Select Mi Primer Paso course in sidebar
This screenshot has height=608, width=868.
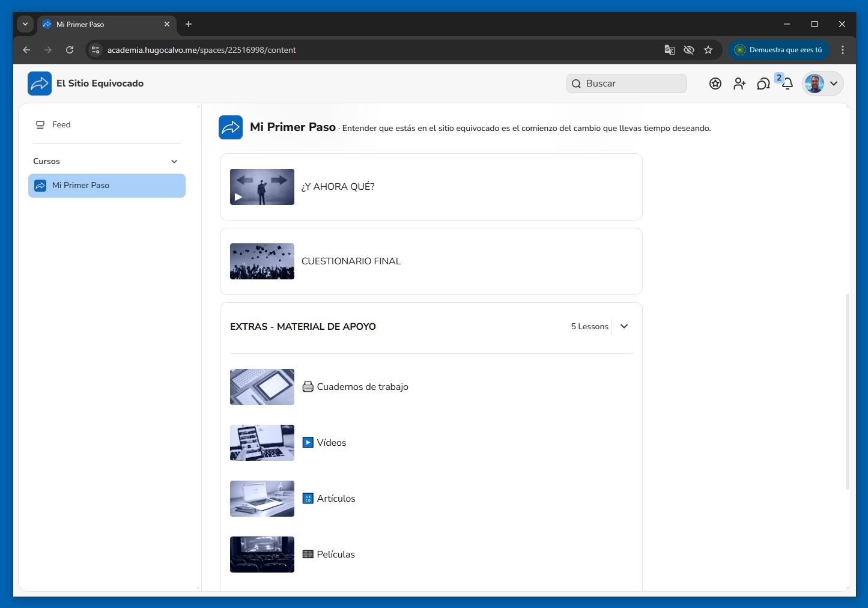tap(107, 186)
